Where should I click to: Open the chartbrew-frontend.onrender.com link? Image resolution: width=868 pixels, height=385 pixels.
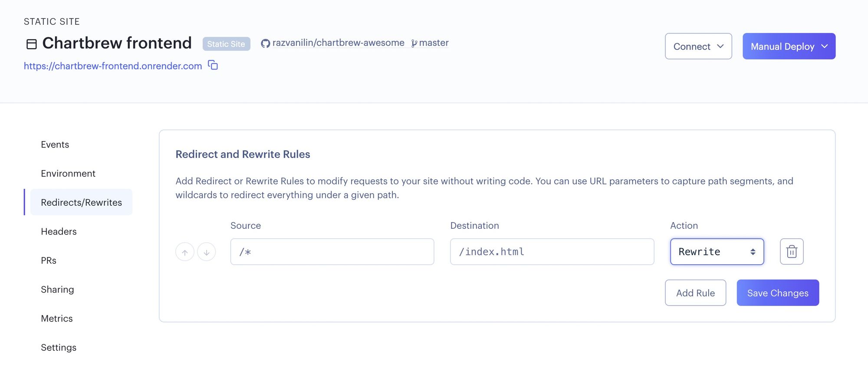click(x=113, y=66)
